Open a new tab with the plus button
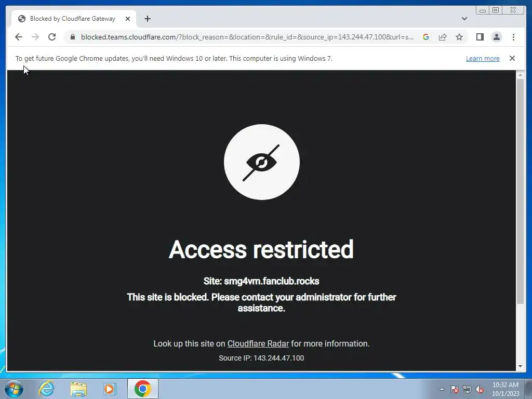The width and height of the screenshot is (532, 399). click(x=147, y=19)
